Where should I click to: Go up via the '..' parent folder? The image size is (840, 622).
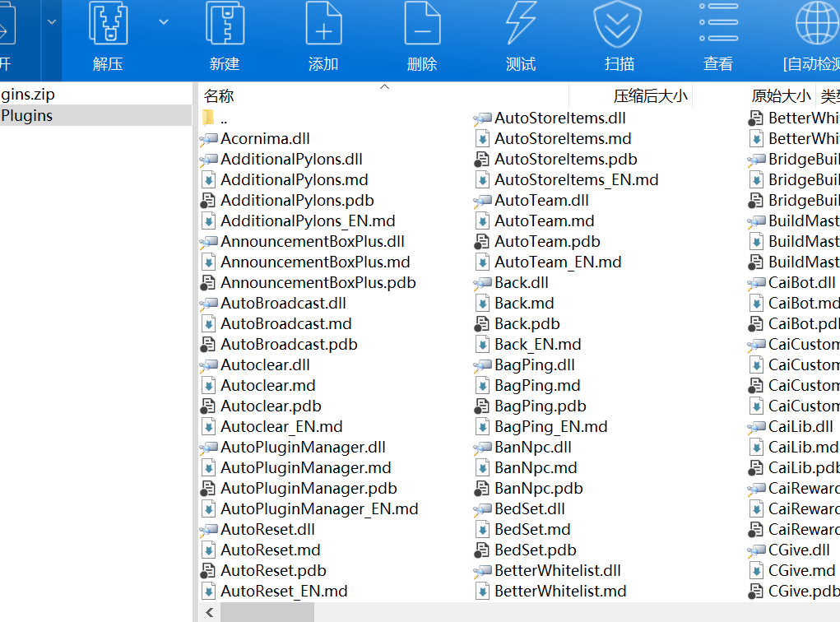(223, 118)
